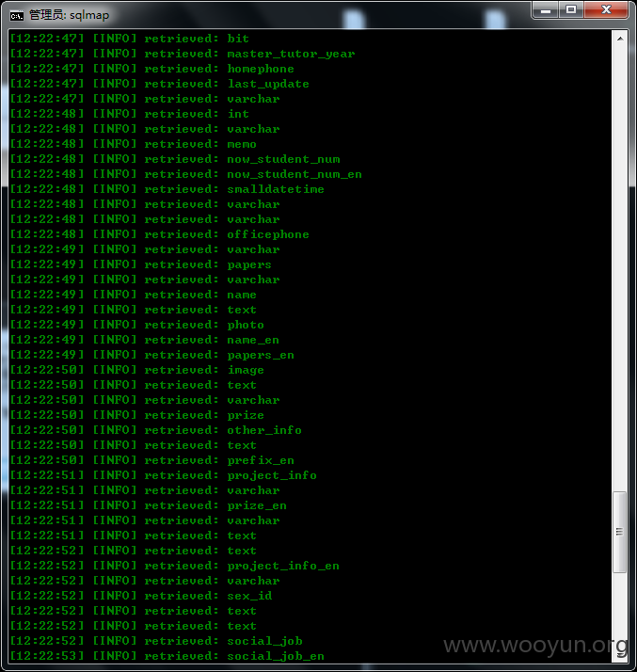637x672 pixels.
Task: Click the word photo
Action: point(246,325)
